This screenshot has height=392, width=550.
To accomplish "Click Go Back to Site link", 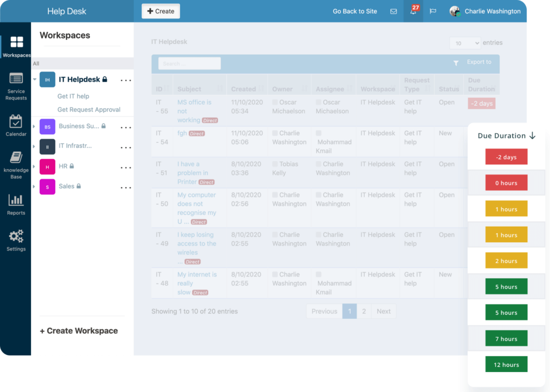I will (354, 11).
